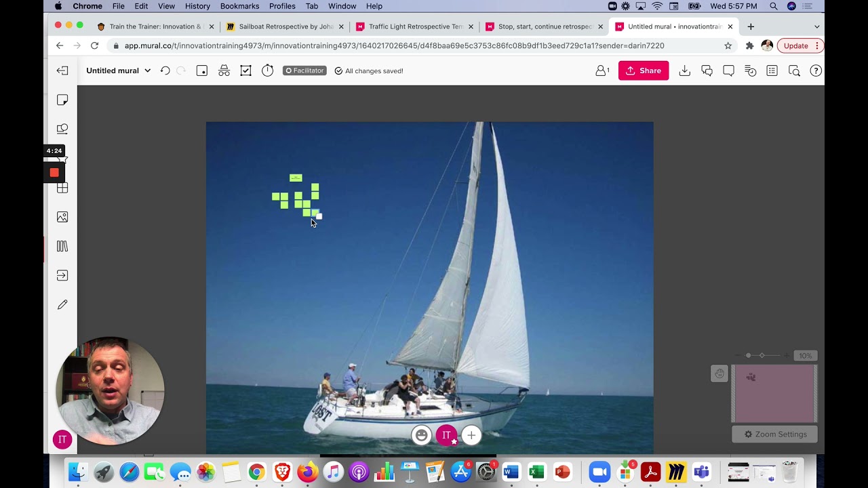Viewport: 868px width, 488px height.
Task: Open the participants list dropdown
Action: [601, 70]
